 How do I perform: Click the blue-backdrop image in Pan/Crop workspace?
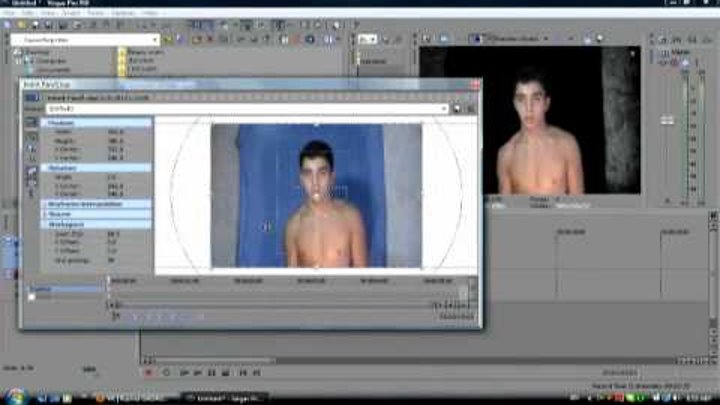pyautogui.click(x=316, y=195)
